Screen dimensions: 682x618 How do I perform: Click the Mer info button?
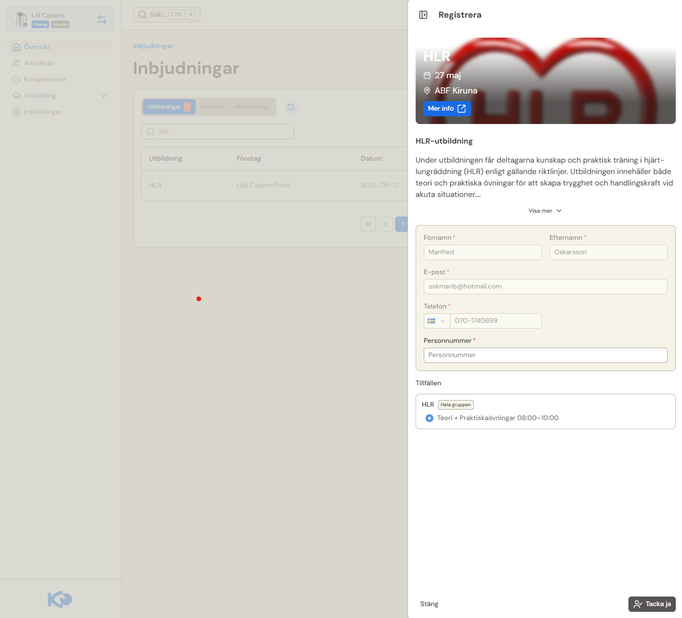(447, 109)
